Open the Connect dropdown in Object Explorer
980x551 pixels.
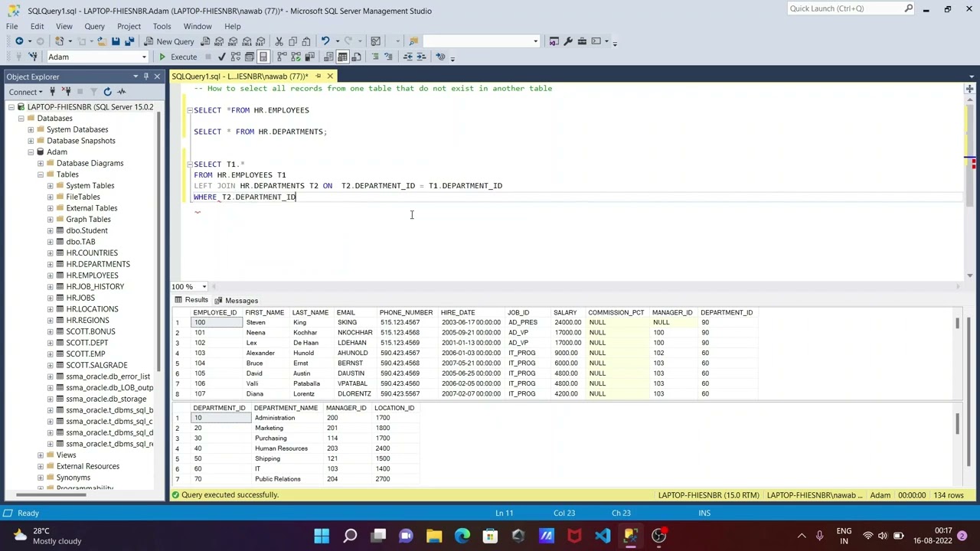click(x=27, y=92)
